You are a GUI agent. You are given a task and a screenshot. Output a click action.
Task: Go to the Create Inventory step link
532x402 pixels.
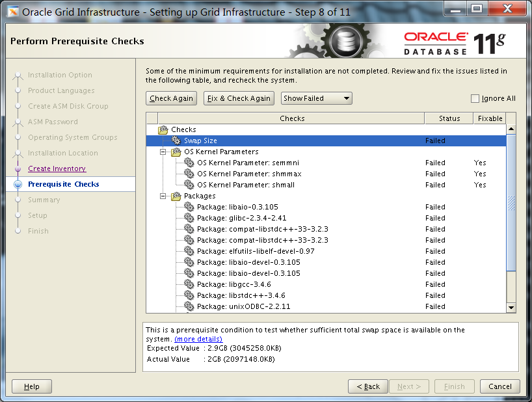coord(57,168)
